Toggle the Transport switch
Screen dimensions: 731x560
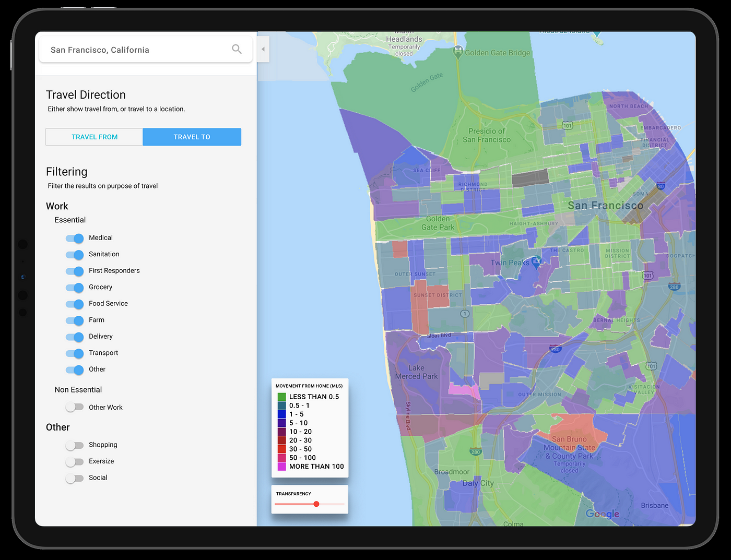[75, 353]
